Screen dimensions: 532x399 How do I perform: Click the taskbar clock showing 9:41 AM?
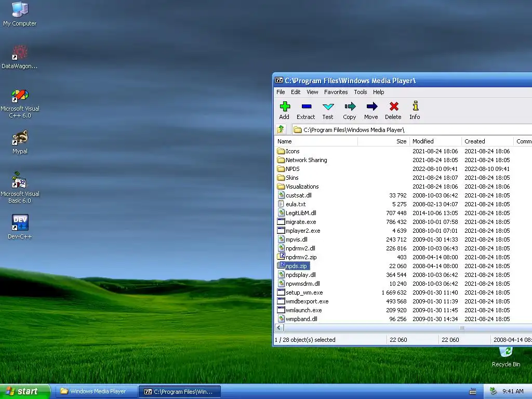[513, 391]
